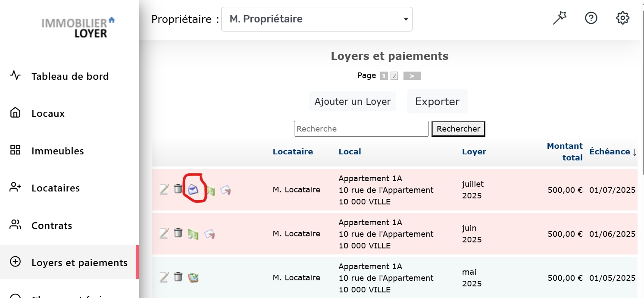Click the 01/07/2025 due date
This screenshot has height=298, width=644.
(613, 190)
